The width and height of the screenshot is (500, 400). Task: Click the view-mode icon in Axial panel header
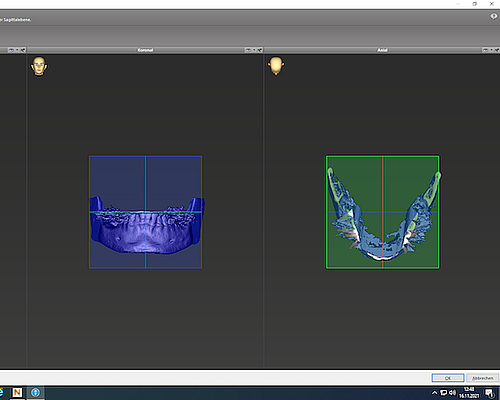[485, 50]
